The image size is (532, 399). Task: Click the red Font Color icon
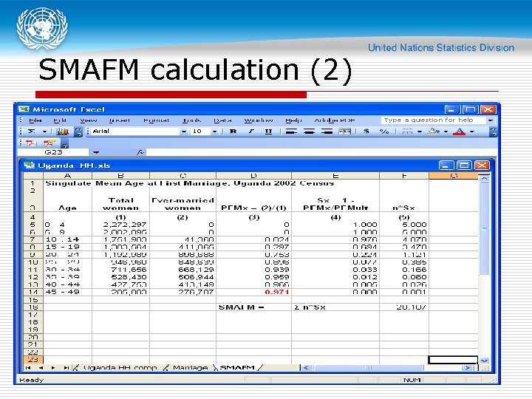click(460, 132)
